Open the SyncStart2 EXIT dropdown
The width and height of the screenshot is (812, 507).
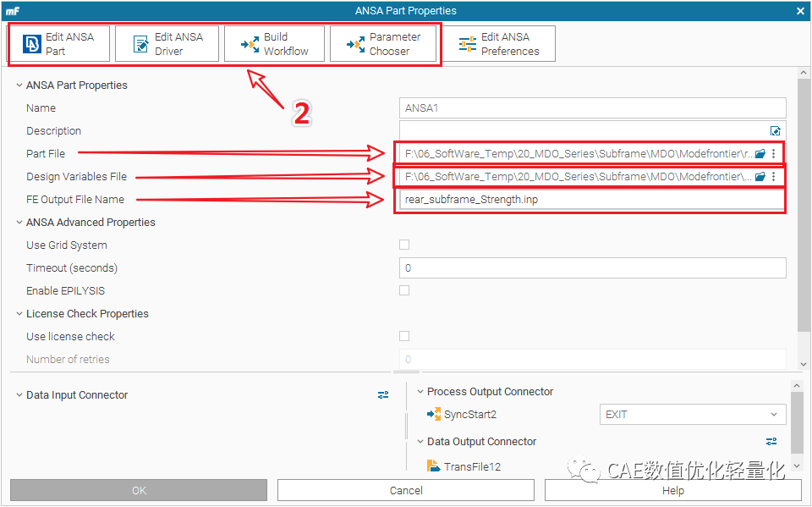coord(693,415)
